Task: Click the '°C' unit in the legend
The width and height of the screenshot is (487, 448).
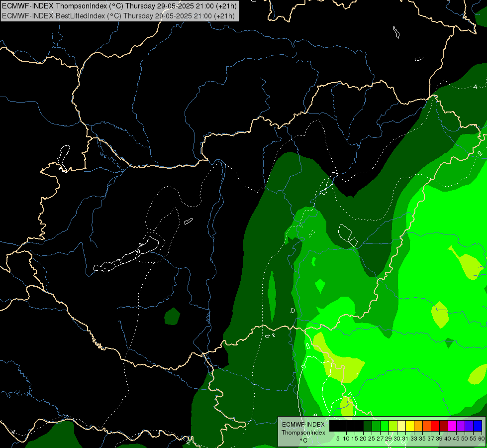Action: (x=303, y=441)
